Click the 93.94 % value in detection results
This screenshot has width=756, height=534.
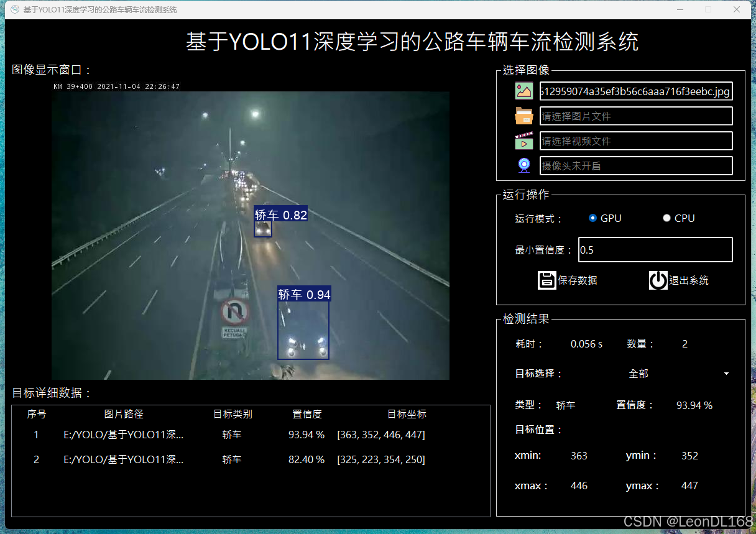point(694,405)
